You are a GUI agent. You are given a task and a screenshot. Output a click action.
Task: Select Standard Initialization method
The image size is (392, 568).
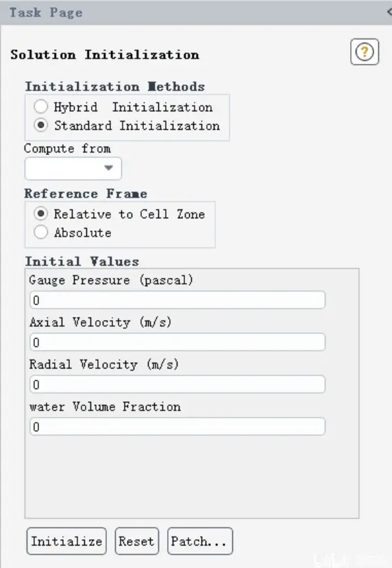[x=41, y=126]
